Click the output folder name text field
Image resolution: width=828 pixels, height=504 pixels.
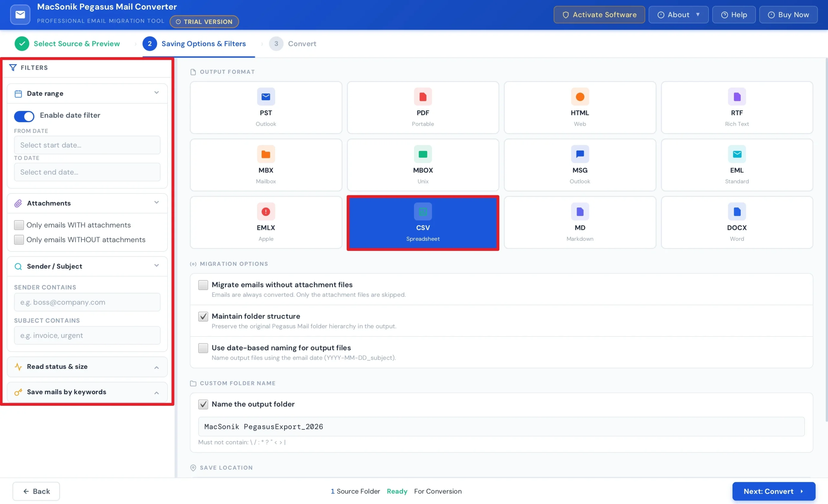tap(501, 426)
